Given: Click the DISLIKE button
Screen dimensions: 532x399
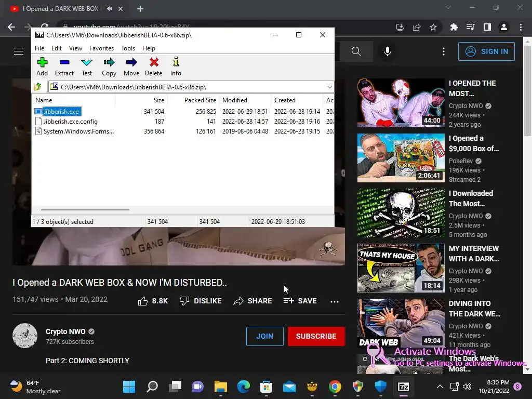Looking at the screenshot, I should (x=201, y=301).
